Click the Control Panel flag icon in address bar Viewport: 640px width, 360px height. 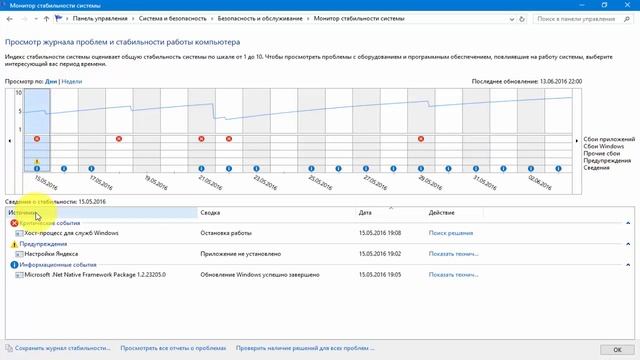58,18
